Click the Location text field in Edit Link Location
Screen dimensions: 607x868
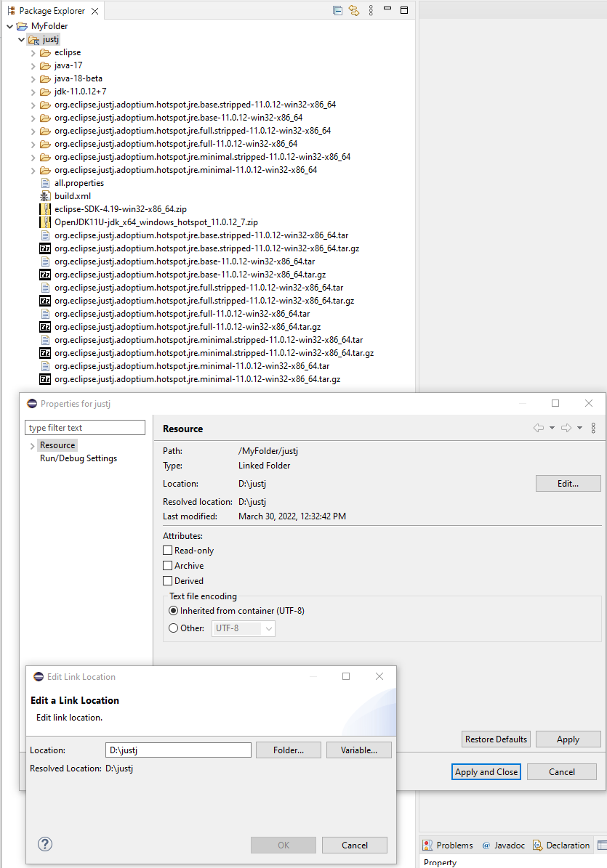pos(178,749)
